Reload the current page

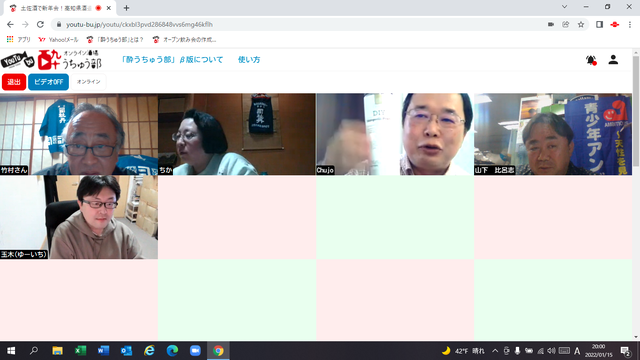click(x=40, y=24)
